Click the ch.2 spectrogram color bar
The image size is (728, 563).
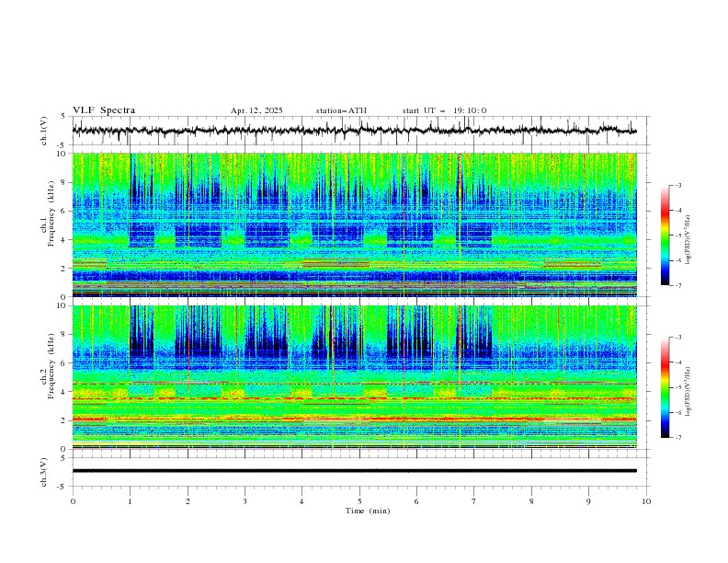click(x=665, y=387)
